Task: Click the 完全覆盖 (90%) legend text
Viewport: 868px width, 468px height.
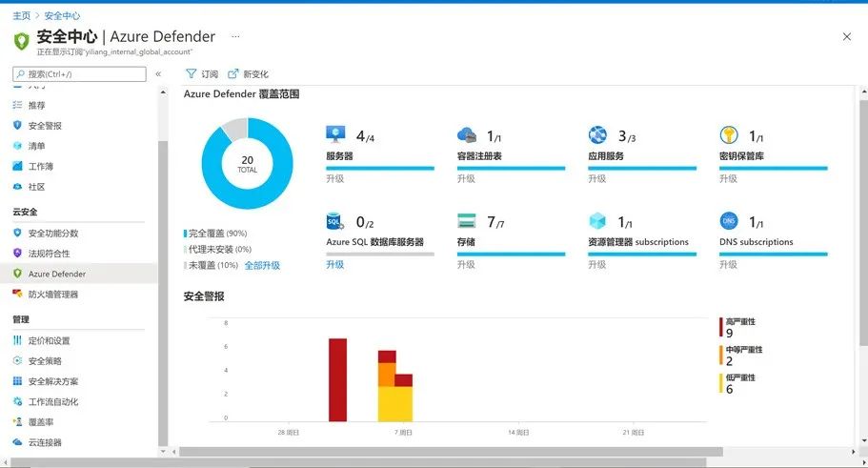Action: point(217,234)
